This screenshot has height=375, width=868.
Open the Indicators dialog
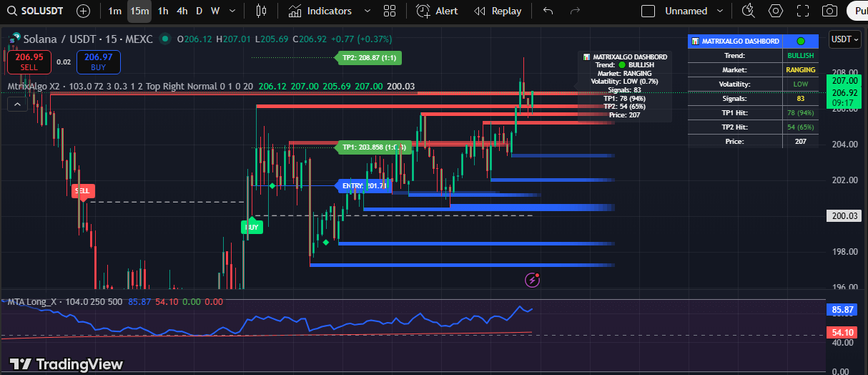320,11
